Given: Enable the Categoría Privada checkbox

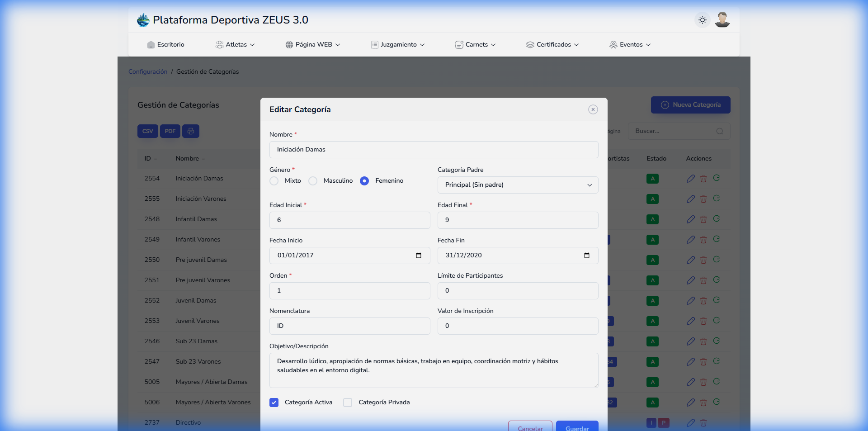Looking at the screenshot, I should (348, 403).
